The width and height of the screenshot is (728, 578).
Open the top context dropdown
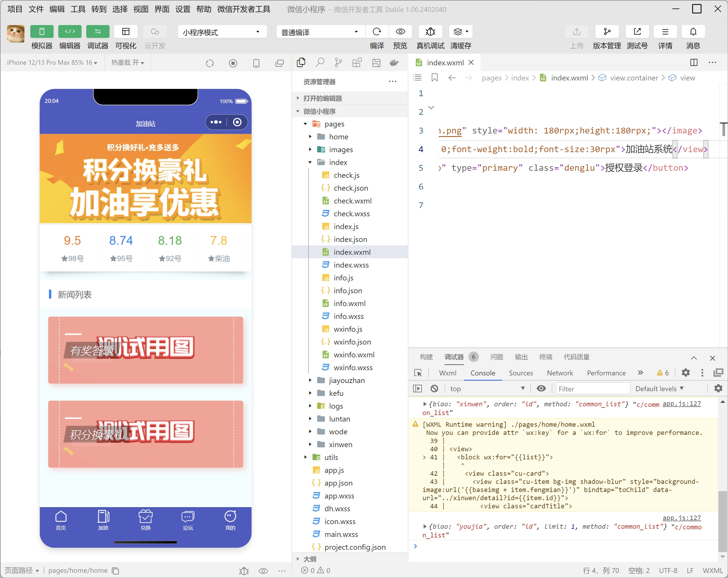point(487,389)
